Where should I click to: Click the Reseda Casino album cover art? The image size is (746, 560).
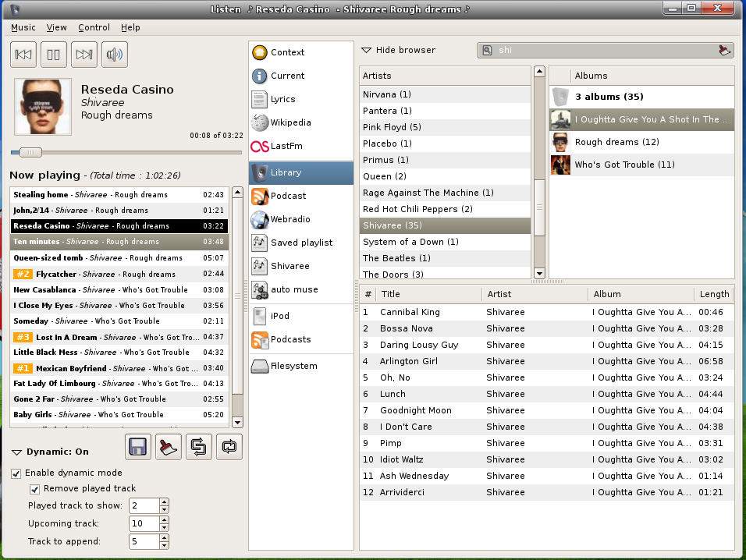(43, 107)
